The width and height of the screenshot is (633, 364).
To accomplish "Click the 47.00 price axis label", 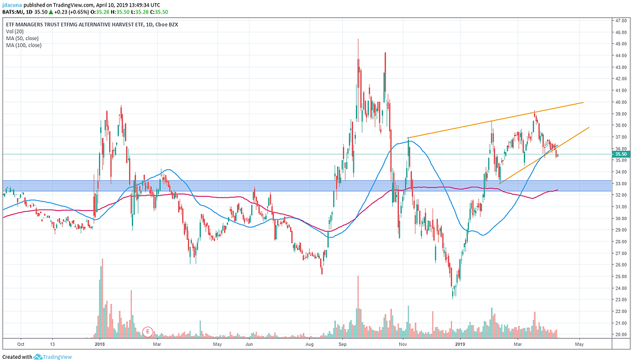I will point(621,20).
